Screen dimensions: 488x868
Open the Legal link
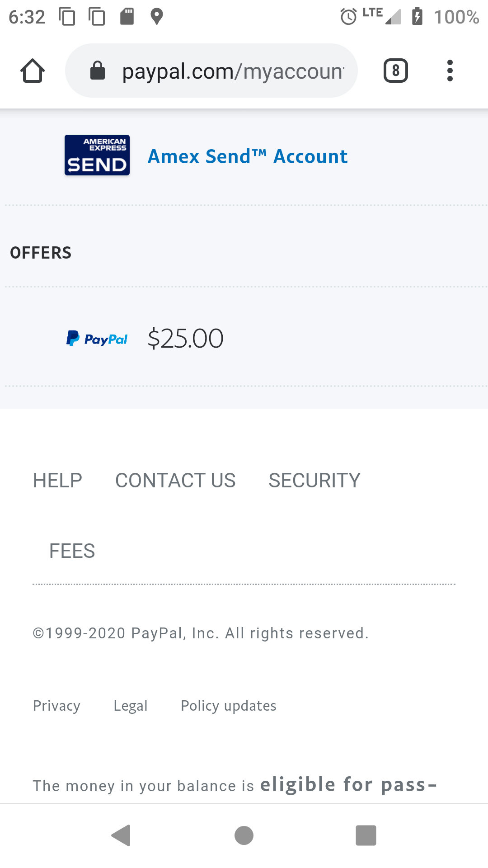pyautogui.click(x=131, y=706)
